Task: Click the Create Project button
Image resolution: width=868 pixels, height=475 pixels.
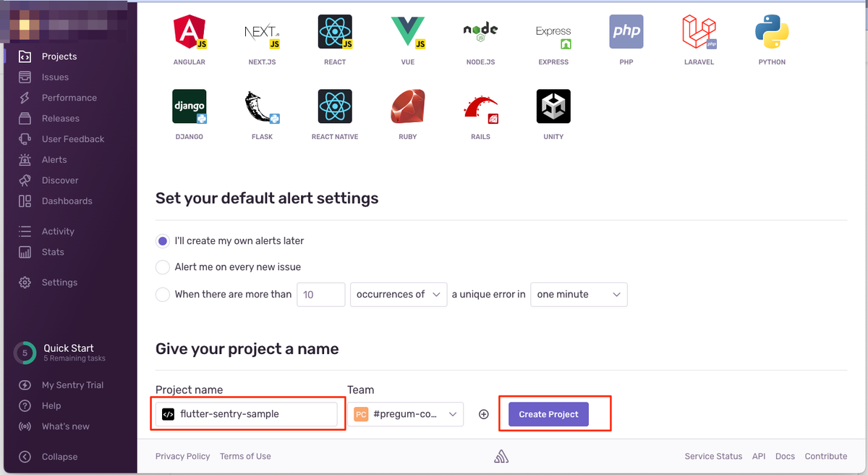Action: 548,413
